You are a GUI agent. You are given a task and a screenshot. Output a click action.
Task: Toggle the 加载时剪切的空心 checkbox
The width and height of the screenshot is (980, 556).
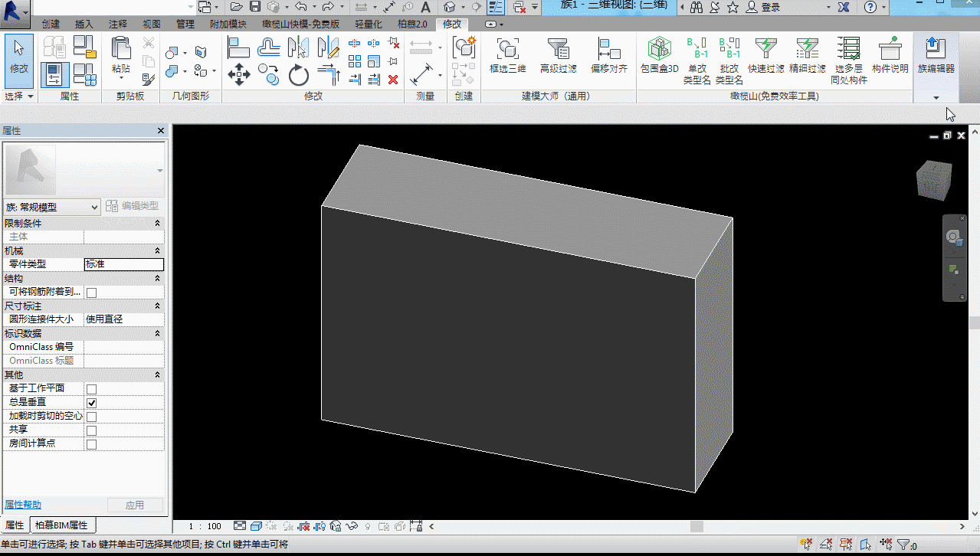pos(91,416)
